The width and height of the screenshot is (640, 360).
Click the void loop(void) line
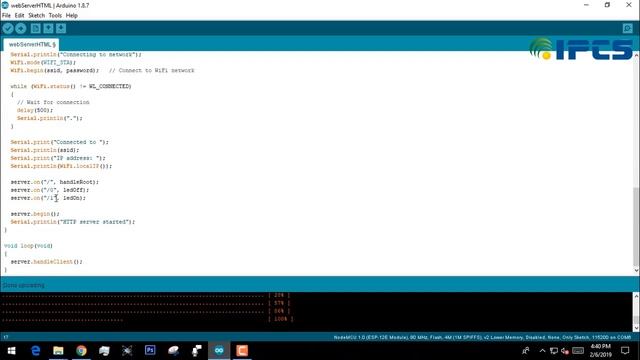tap(28, 246)
